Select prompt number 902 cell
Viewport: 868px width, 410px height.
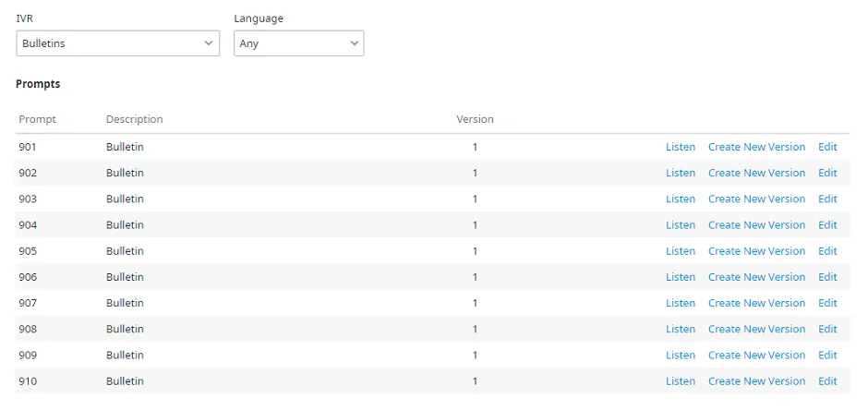(x=28, y=173)
